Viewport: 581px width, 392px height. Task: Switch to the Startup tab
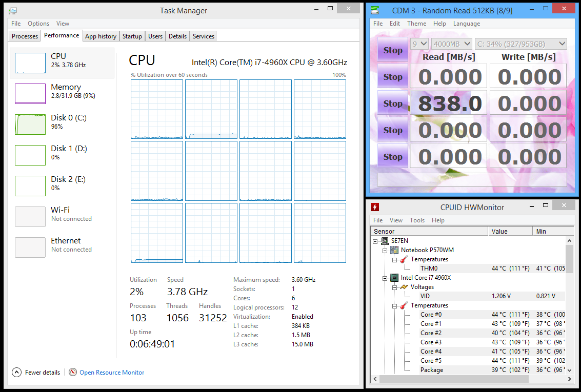tap(132, 36)
